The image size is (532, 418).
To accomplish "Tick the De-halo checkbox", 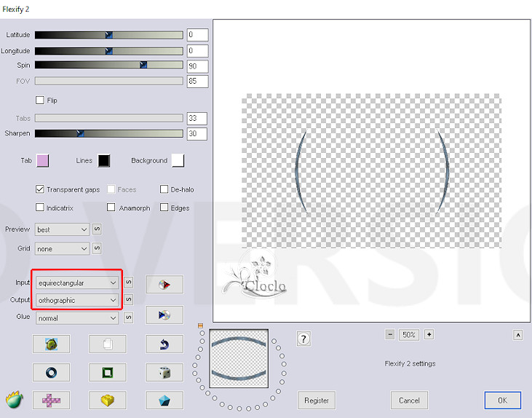I will (x=164, y=189).
